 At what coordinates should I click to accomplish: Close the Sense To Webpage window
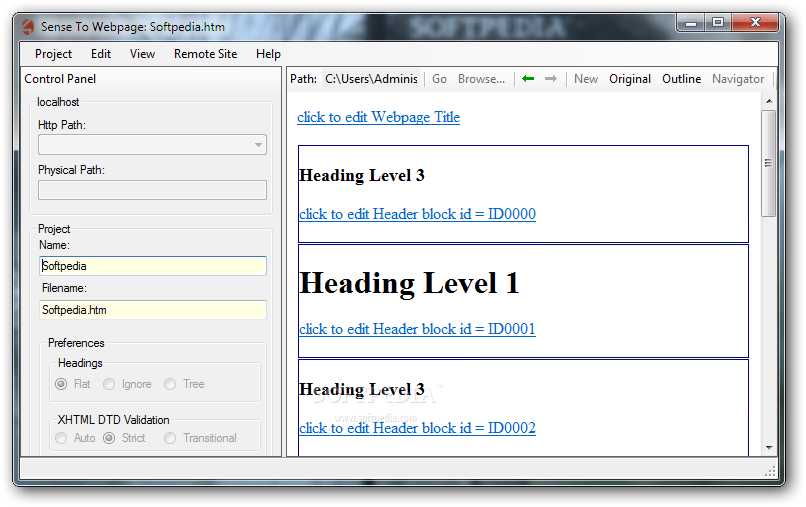click(x=755, y=23)
